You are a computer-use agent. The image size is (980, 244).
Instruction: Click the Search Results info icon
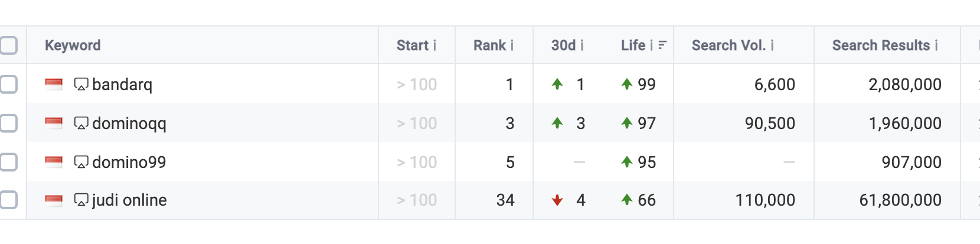click(x=936, y=45)
